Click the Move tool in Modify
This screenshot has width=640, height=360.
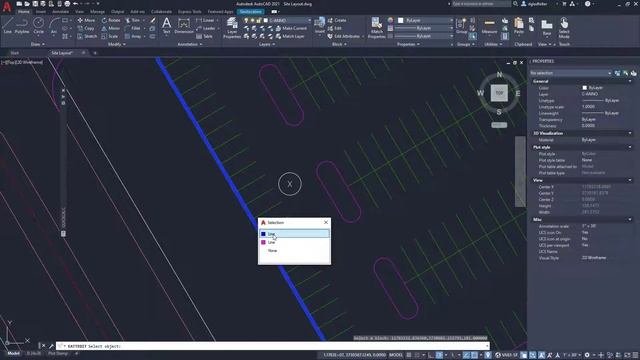86,20
